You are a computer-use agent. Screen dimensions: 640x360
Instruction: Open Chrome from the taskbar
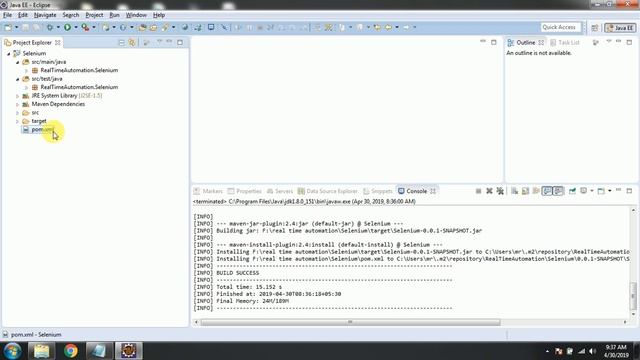[71, 351]
